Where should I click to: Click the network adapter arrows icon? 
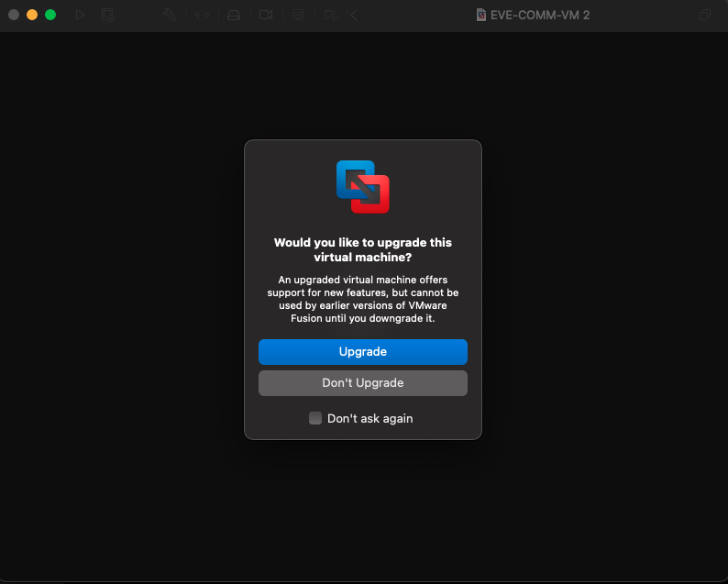(202, 15)
